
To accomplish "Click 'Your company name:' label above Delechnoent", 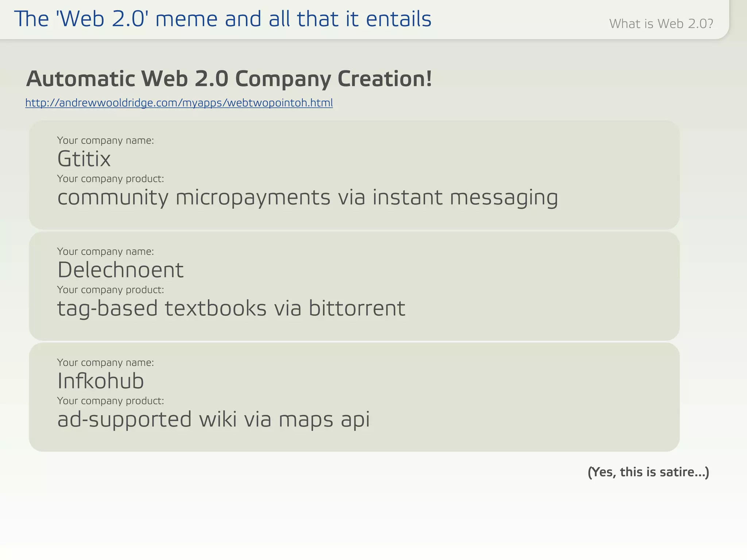I will 105,252.
